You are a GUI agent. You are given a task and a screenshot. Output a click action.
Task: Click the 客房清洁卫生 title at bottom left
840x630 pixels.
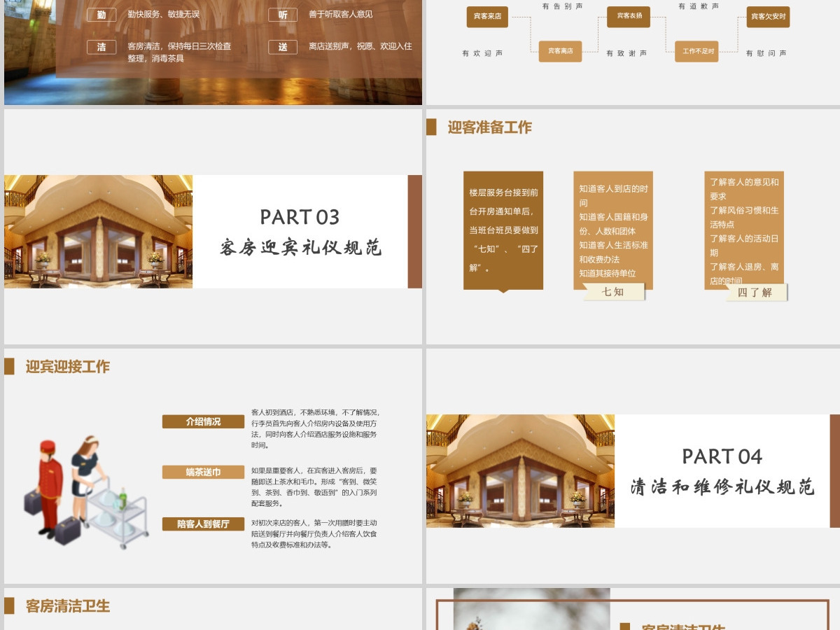pos(68,606)
